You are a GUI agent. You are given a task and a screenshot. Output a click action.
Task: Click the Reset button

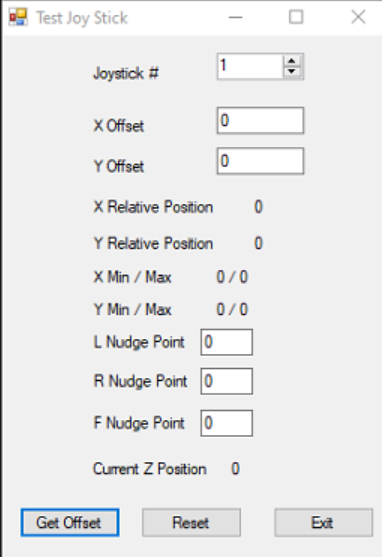(191, 523)
